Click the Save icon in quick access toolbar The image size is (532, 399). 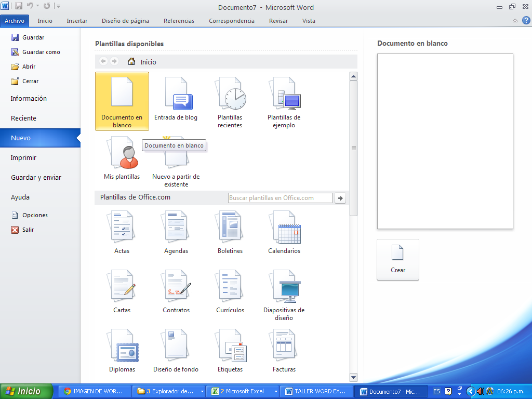click(19, 6)
